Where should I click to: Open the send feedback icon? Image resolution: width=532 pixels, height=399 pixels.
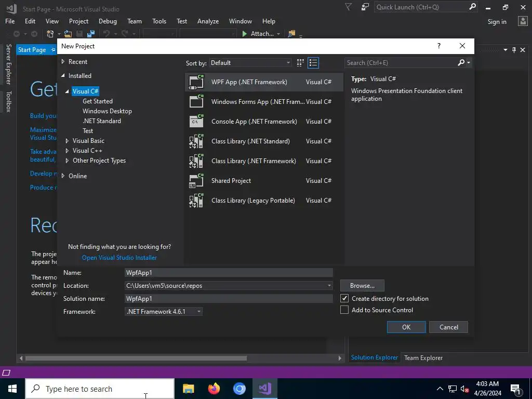pyautogui.click(x=365, y=7)
